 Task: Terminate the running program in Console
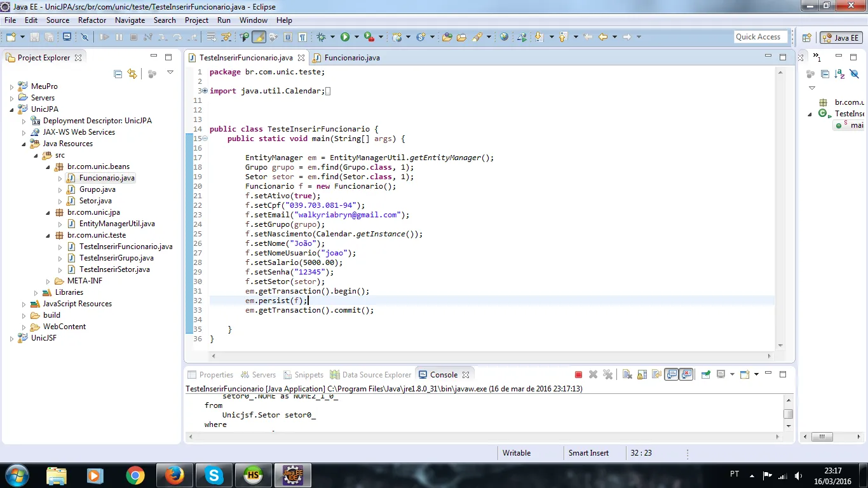coord(578,375)
